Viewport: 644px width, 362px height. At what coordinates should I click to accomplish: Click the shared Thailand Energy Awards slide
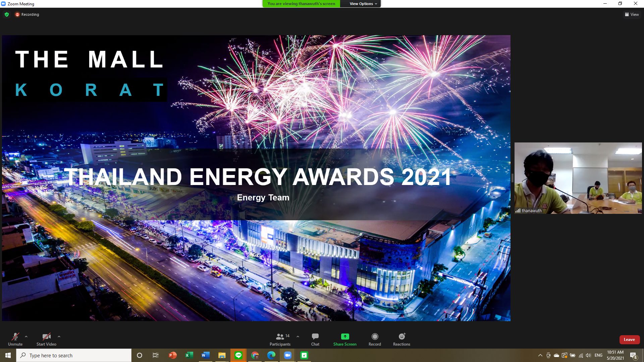[x=256, y=178]
